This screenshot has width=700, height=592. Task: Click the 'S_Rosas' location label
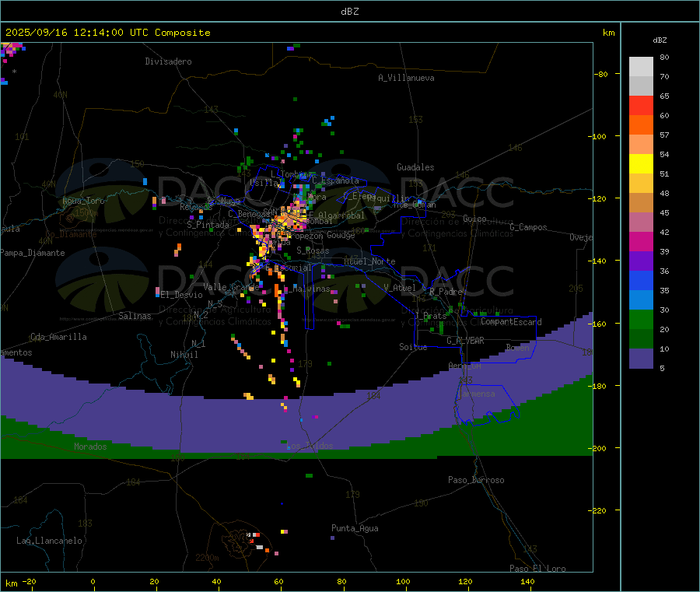pos(313,251)
